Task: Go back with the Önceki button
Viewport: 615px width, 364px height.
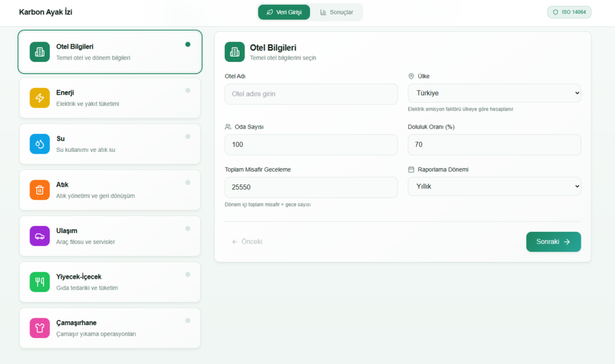Action: 247,241
